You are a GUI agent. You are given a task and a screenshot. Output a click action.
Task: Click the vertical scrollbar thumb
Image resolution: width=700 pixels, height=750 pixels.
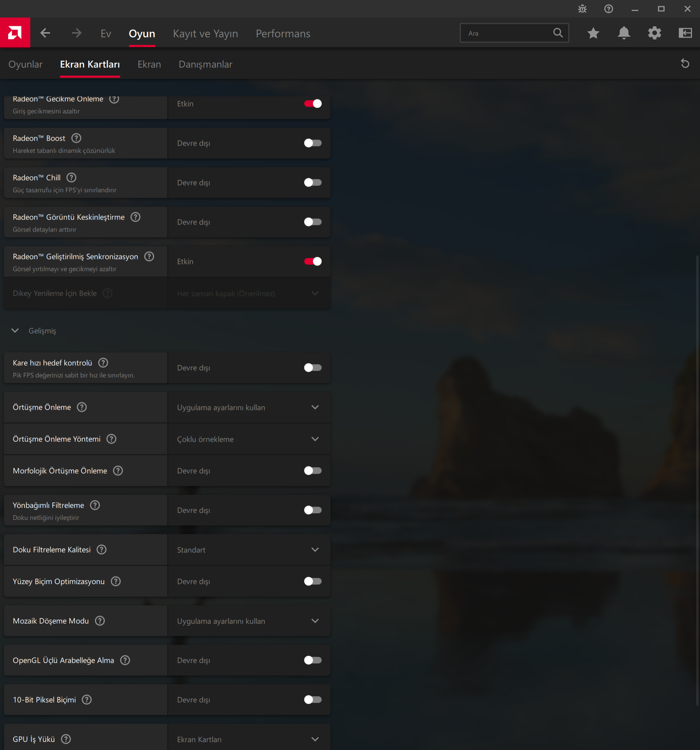(x=697, y=480)
